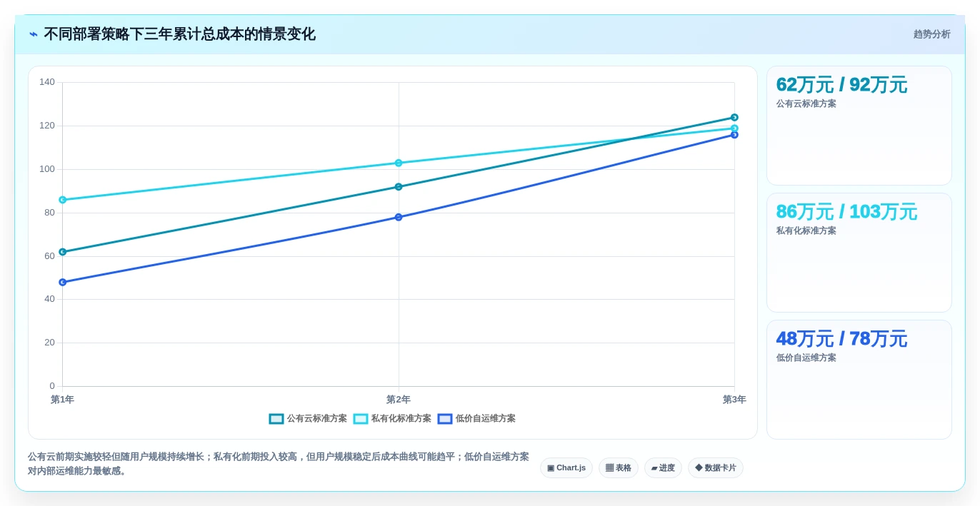Click the 私有化标准方案 card caption
The height and width of the screenshot is (506, 980).
point(806,231)
